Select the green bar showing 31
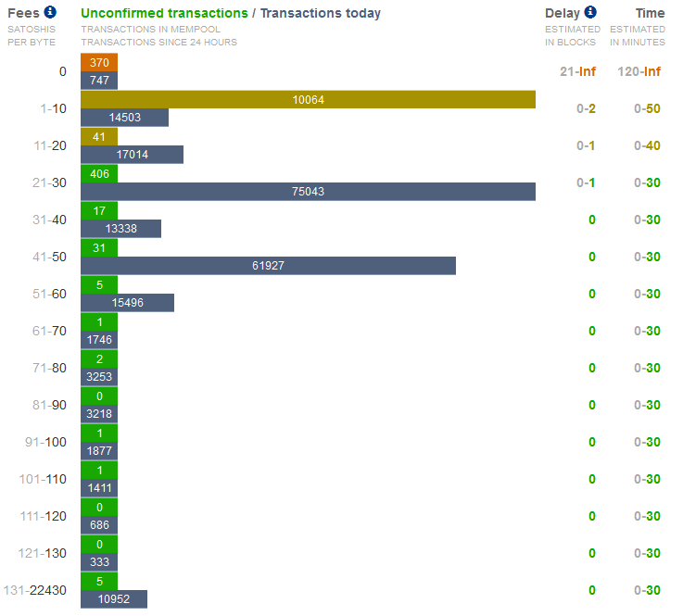The width and height of the screenshot is (683, 616). (x=99, y=247)
